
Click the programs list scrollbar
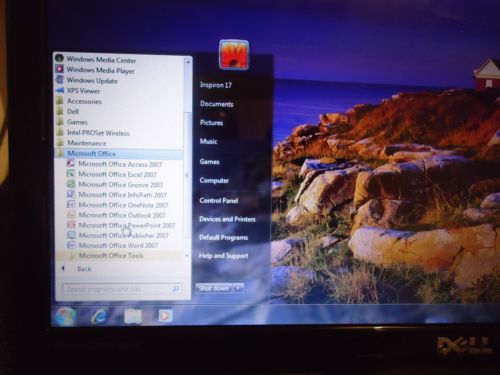point(187,158)
